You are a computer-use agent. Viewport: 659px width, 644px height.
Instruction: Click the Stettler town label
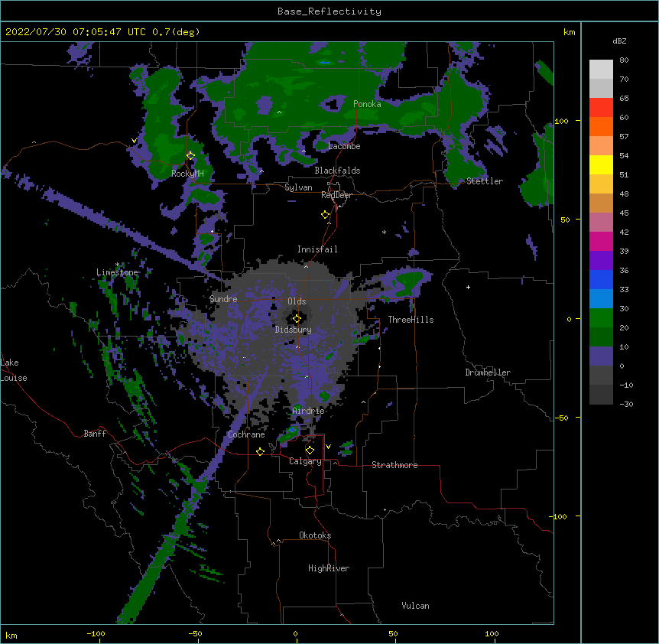click(485, 181)
